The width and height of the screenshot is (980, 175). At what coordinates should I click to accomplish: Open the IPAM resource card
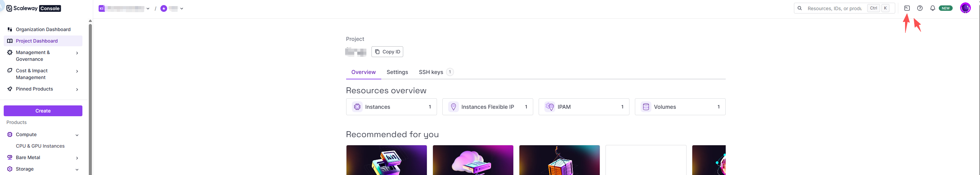pyautogui.click(x=584, y=107)
